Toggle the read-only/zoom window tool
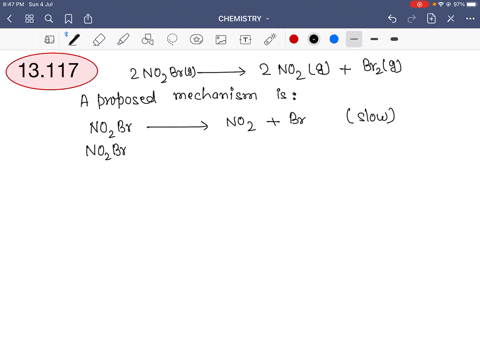480x360 pixels. (49, 40)
